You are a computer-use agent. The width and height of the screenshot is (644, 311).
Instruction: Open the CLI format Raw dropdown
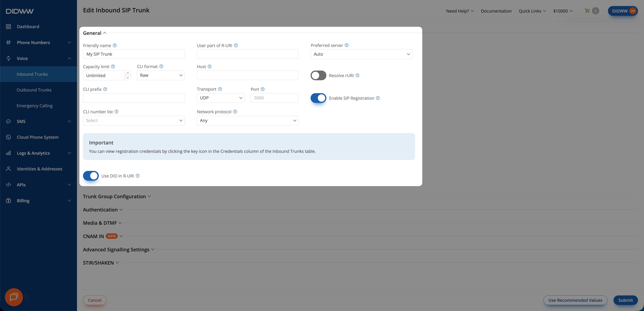pyautogui.click(x=161, y=75)
